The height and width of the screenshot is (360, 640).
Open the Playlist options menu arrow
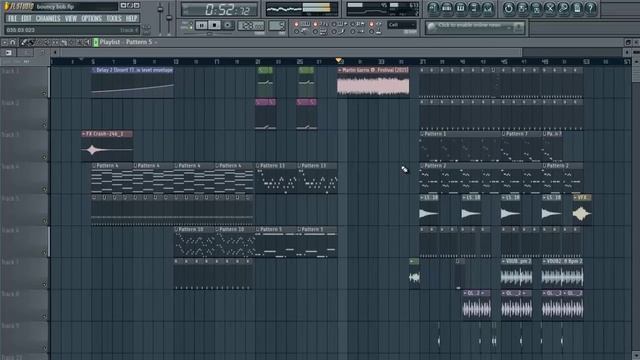pyautogui.click(x=4, y=42)
